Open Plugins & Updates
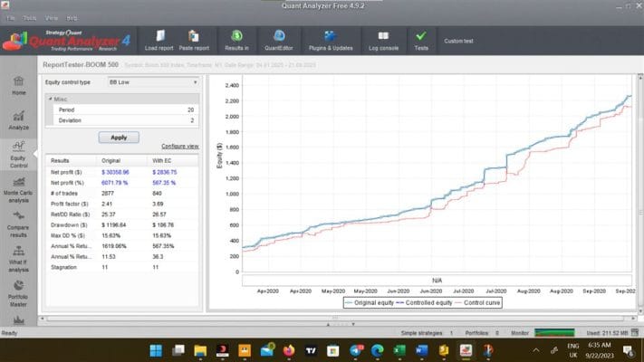The image size is (644, 362). coord(331,40)
